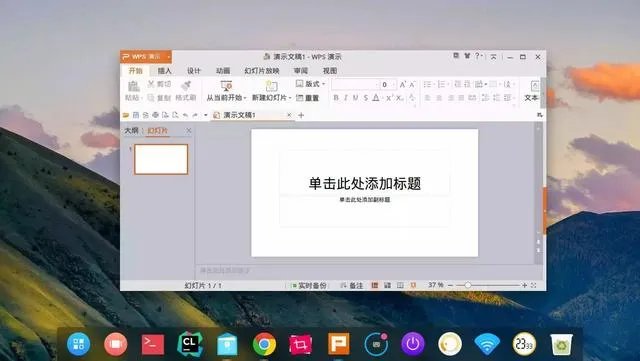Click the numbered list icon
This screenshot has height=361, width=640.
pos(442,85)
